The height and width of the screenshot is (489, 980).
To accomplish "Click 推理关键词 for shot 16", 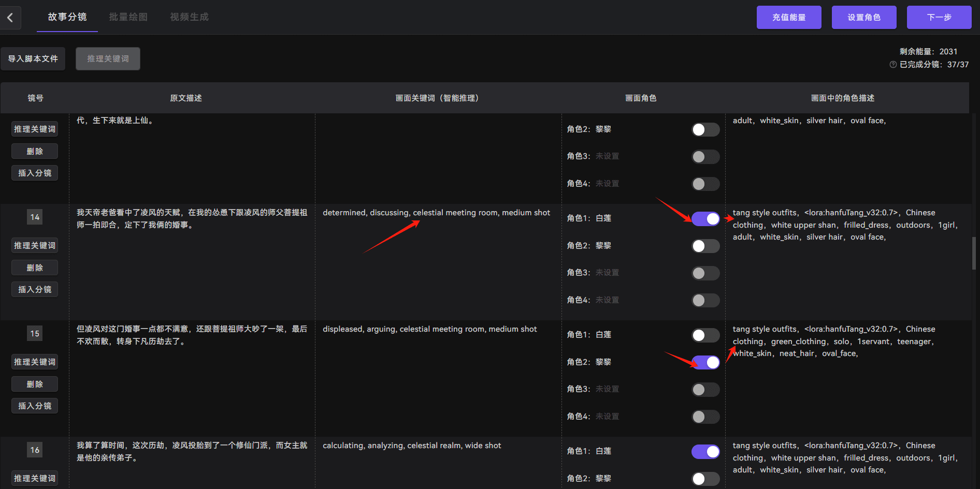I will point(35,478).
